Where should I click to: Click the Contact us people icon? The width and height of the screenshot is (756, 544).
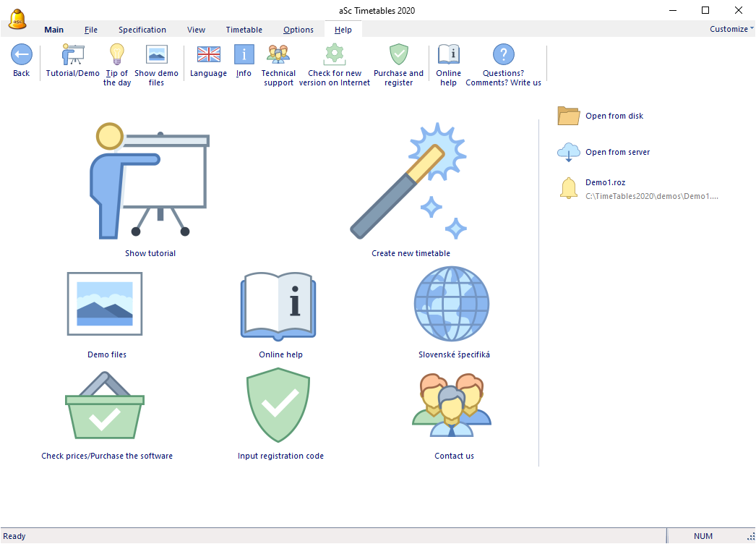452,405
